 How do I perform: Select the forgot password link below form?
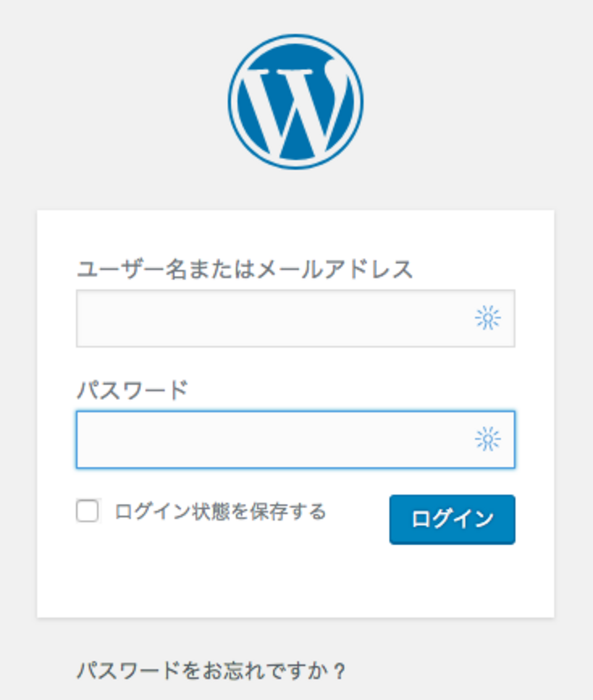[x=211, y=671]
